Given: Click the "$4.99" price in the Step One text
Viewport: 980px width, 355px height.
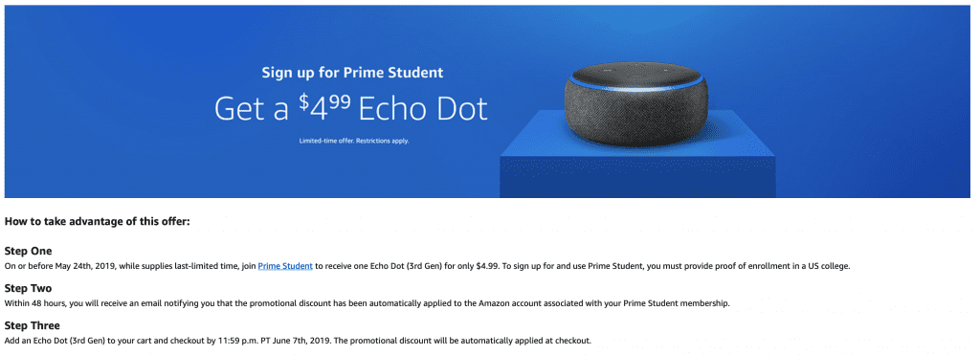Looking at the screenshot, I should pyautogui.click(x=487, y=266).
